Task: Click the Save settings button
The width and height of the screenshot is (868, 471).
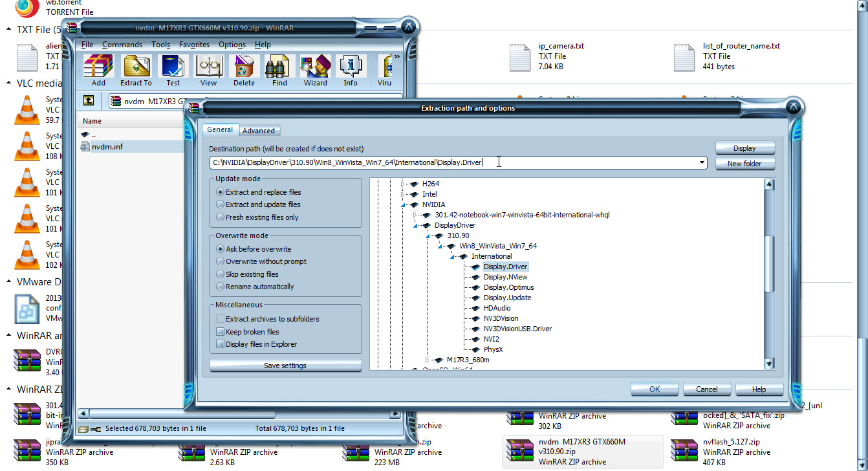Action: (x=285, y=366)
